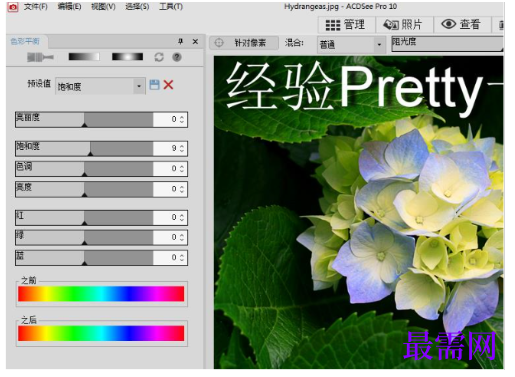Image resolution: width=515 pixels, height=377 pixels.
Task: Click the 红 slider track
Action: pos(84,217)
